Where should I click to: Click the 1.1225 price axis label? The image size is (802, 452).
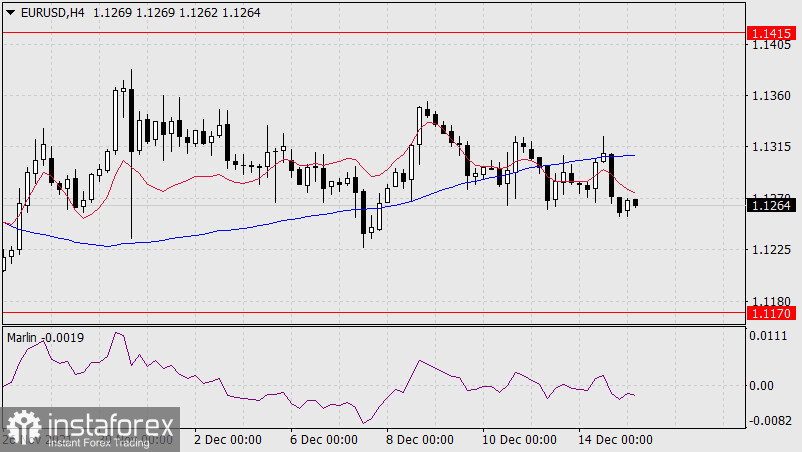click(x=770, y=250)
